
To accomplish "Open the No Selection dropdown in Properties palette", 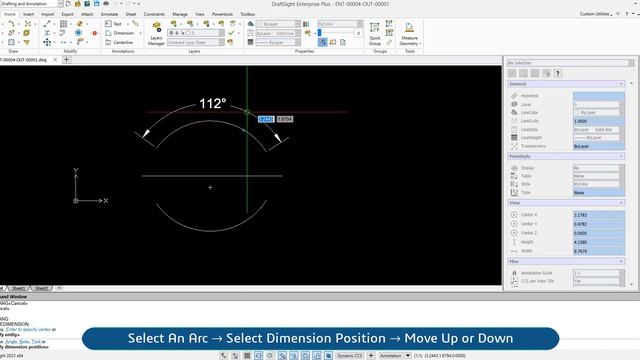I will [631, 63].
